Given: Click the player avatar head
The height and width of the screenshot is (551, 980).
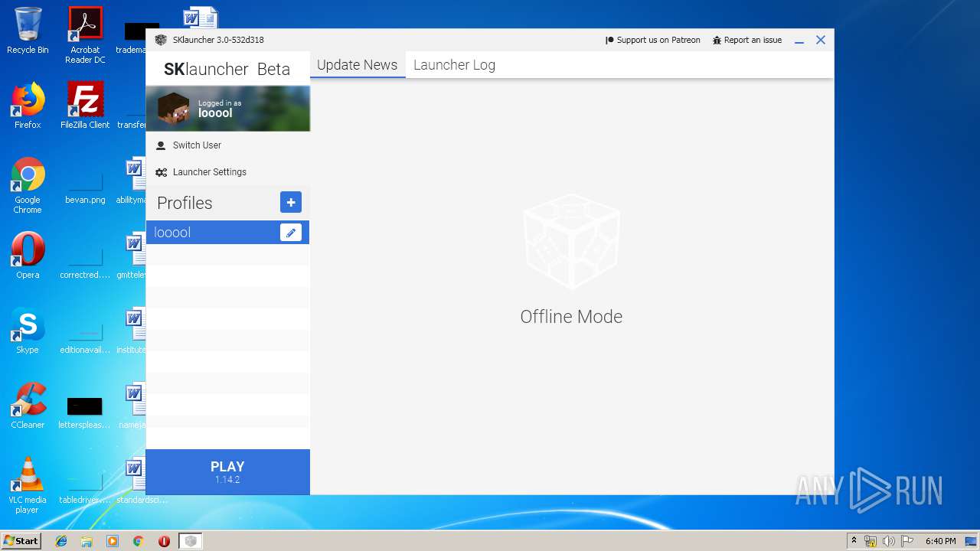Looking at the screenshot, I should tap(174, 109).
